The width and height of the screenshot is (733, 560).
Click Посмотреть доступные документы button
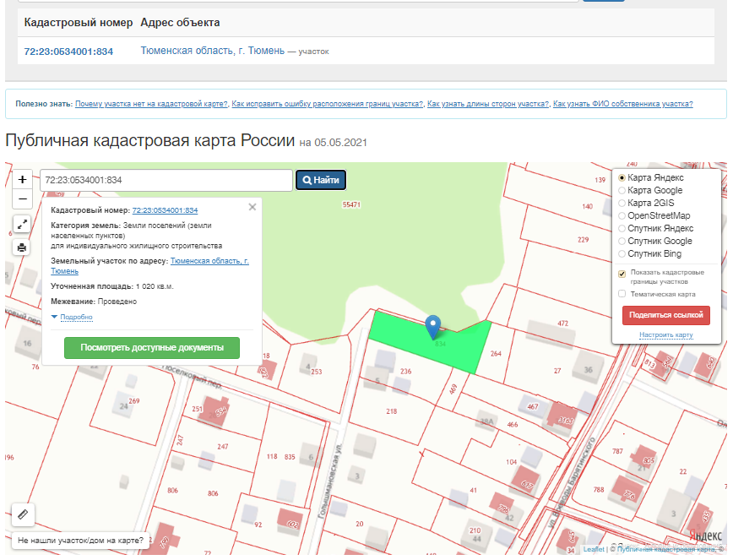pos(152,348)
